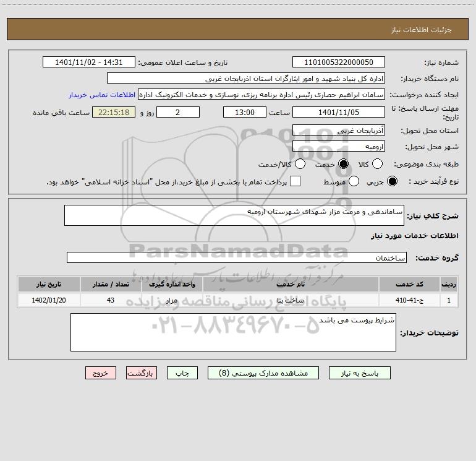Click the delivery province field آذربایجان غربی

(339, 130)
